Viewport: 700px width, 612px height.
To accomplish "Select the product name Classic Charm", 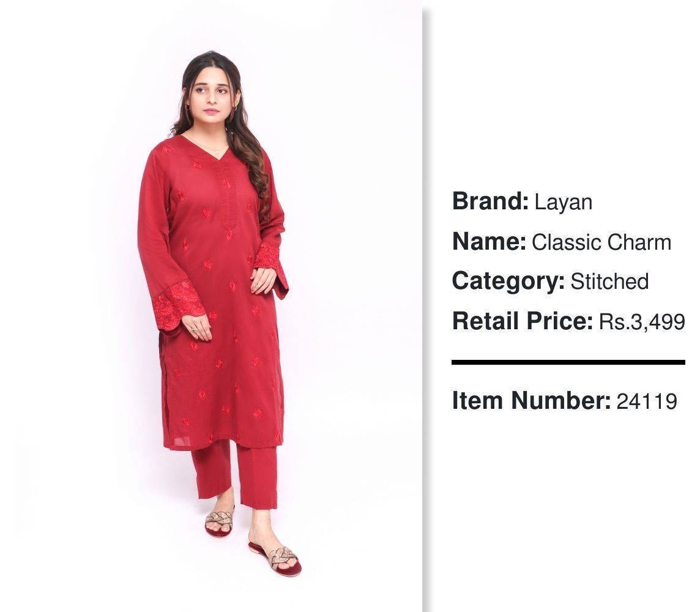I will 601,242.
